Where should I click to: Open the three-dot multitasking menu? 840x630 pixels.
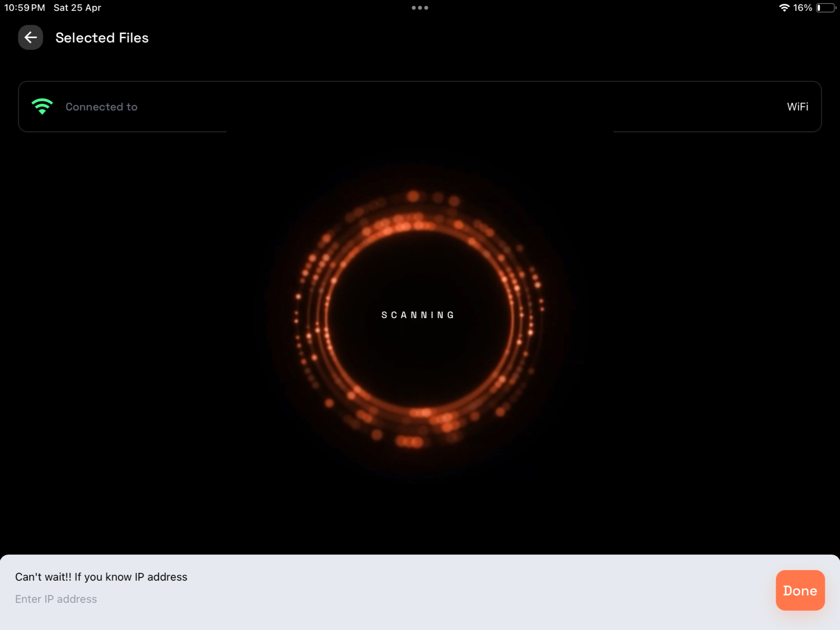tap(420, 8)
